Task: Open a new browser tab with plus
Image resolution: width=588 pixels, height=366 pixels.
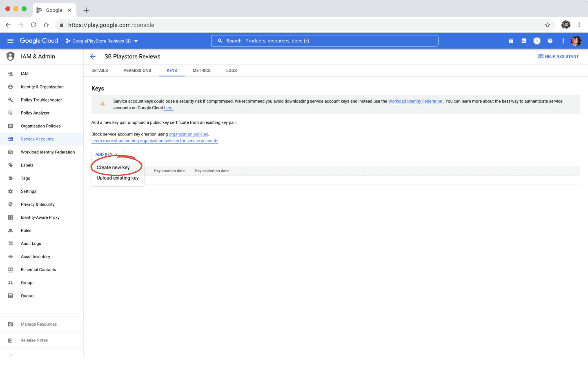Action: 86,10
